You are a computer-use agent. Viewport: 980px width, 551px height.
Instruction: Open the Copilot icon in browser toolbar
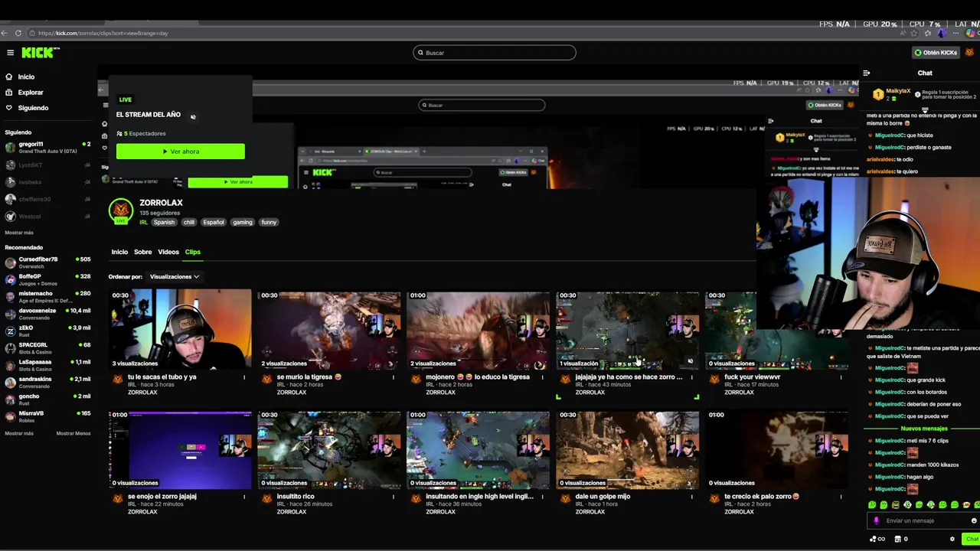point(971,34)
